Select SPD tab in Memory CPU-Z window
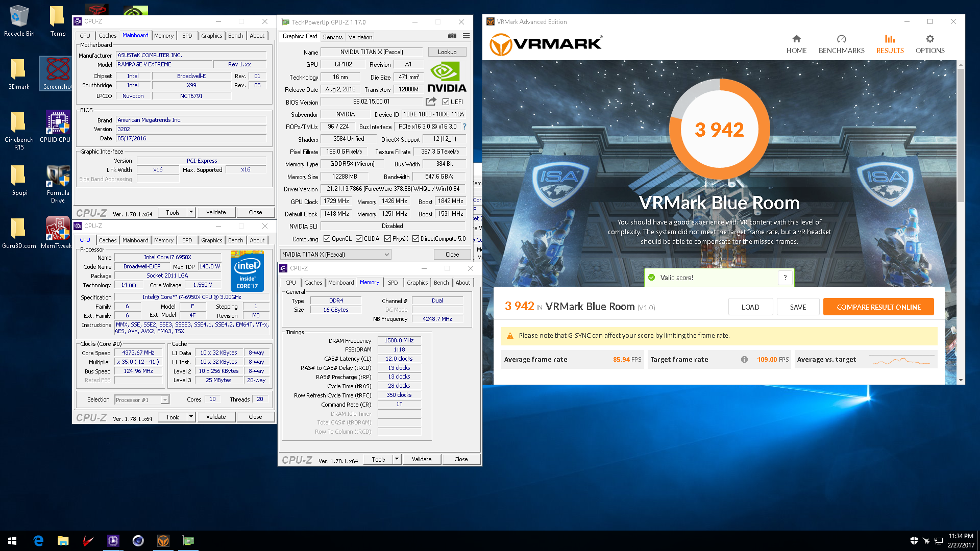The height and width of the screenshot is (551, 980). coord(393,283)
